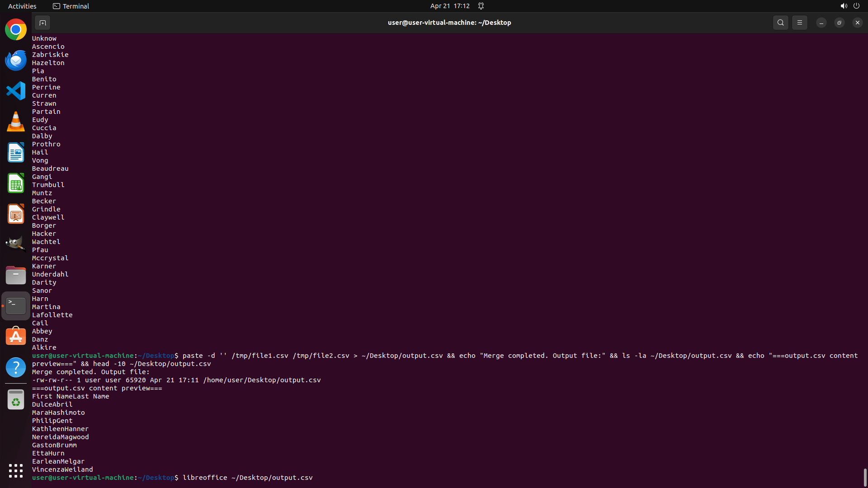Open the terminal hamburger menu

point(799,23)
